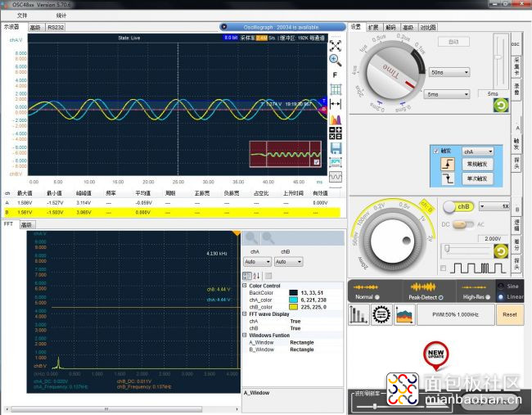The image size is (532, 415).
Task: Switch property grid to categorized view
Action: [x=247, y=276]
